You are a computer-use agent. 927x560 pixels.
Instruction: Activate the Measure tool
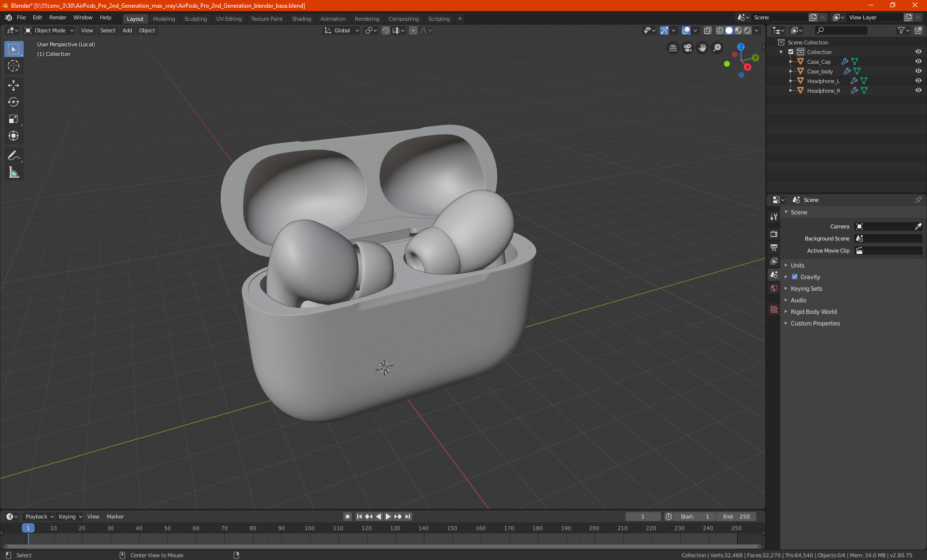click(14, 172)
